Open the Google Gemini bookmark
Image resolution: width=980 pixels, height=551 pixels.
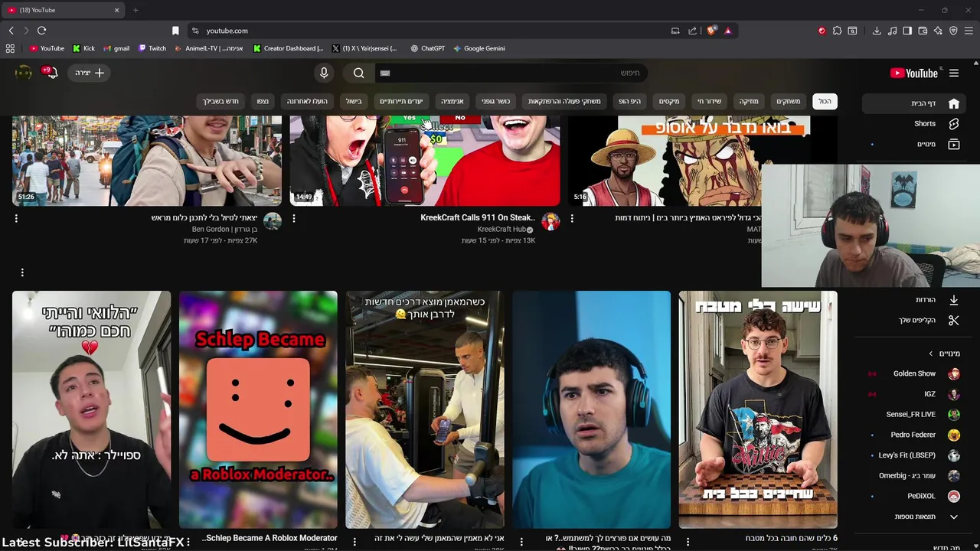(x=479, y=48)
